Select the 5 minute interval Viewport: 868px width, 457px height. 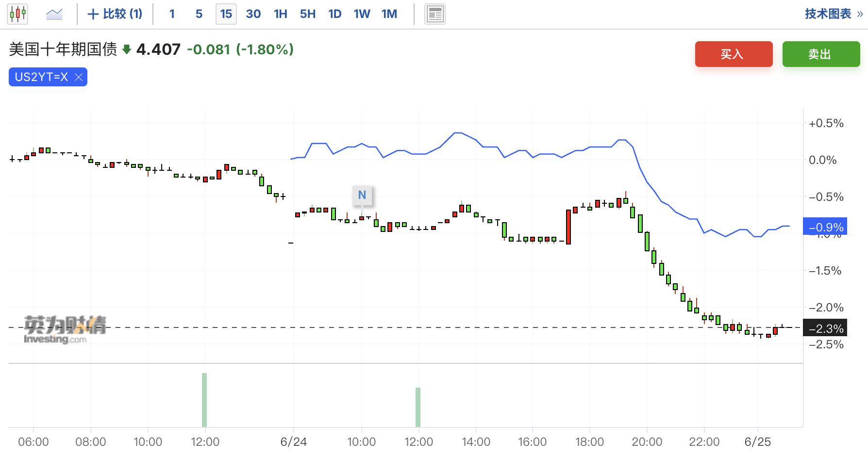199,14
